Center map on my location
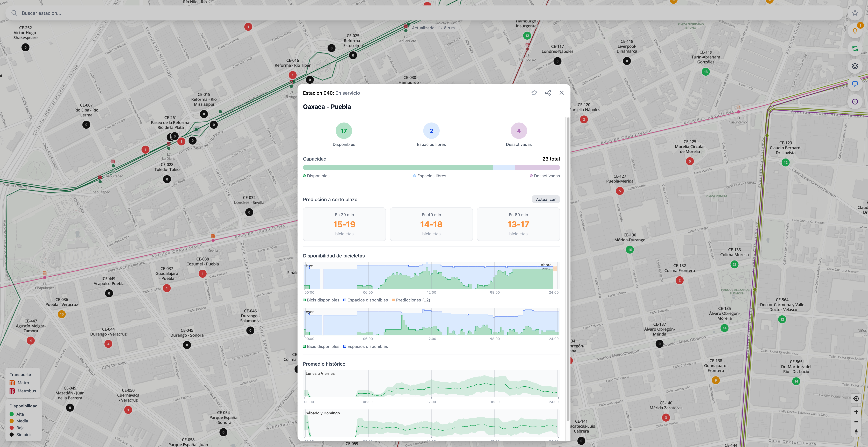868x447 pixels. [856, 398]
